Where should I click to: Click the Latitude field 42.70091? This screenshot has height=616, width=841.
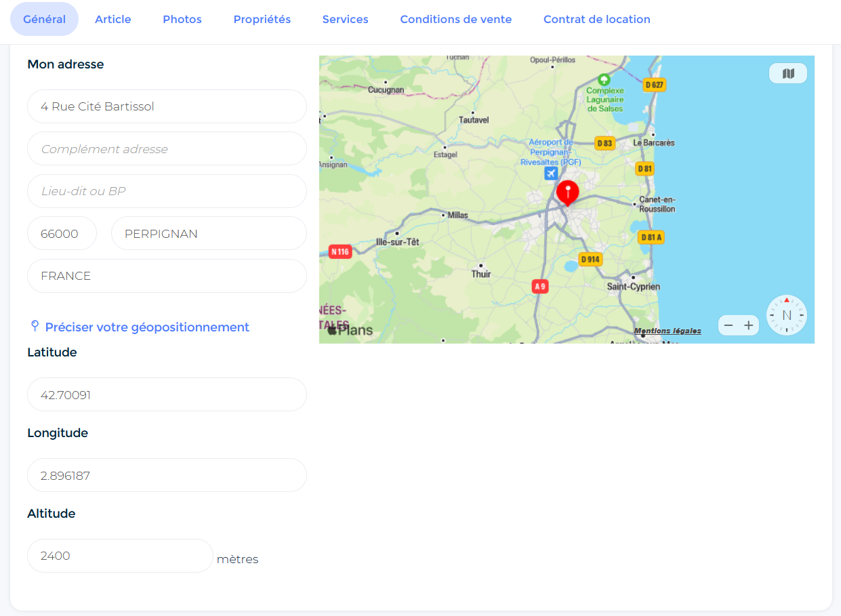167,394
